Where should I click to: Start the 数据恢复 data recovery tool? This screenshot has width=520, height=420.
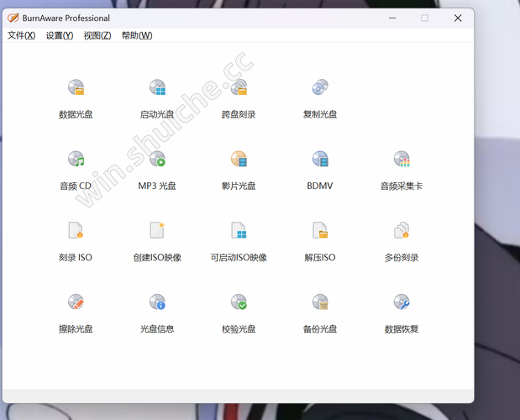tap(402, 313)
